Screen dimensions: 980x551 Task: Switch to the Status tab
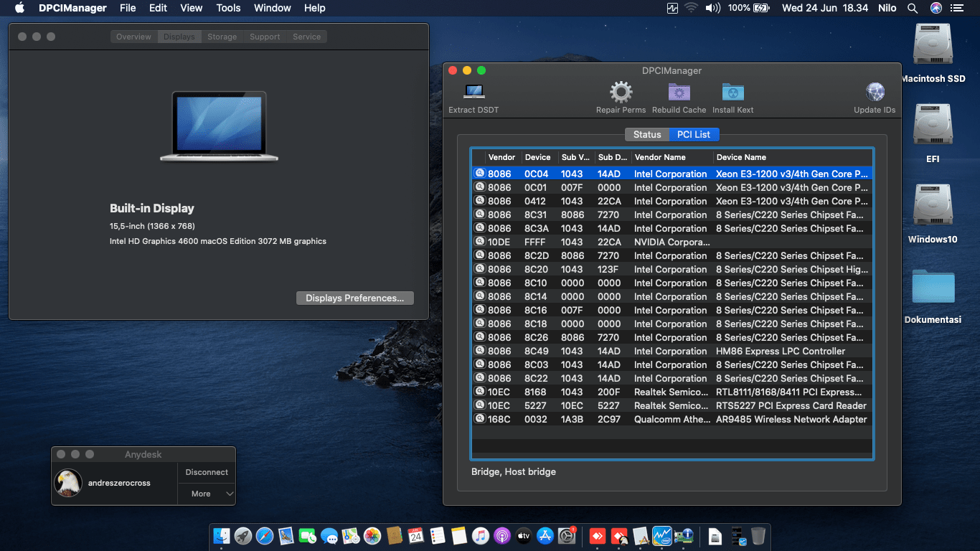[646, 134]
